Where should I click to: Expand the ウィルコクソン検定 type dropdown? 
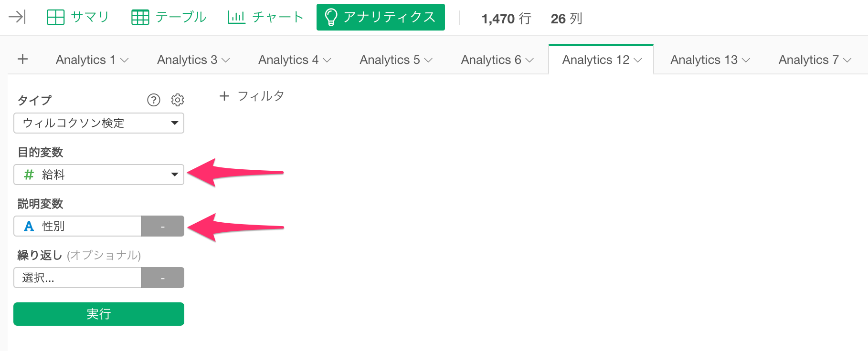point(99,123)
